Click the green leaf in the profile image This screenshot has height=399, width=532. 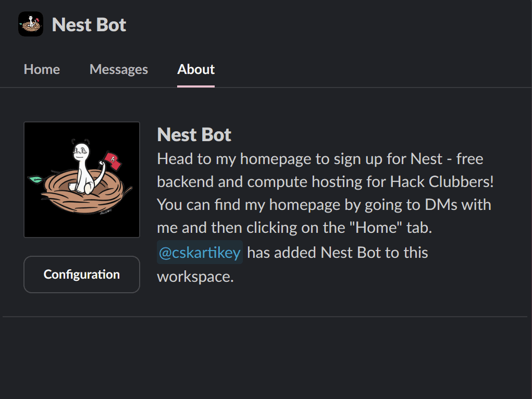(35, 179)
